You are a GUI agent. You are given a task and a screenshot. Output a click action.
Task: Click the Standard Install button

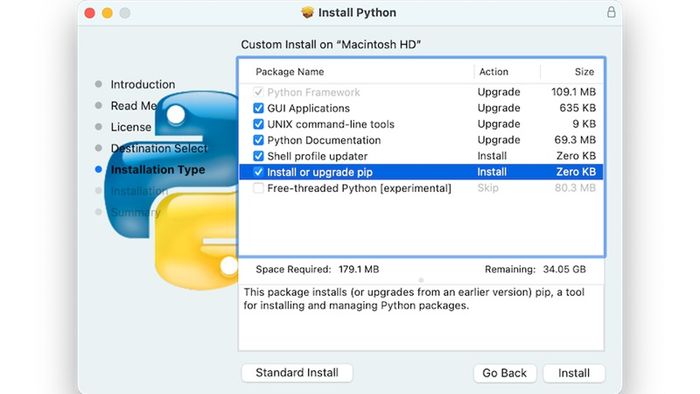(x=297, y=373)
